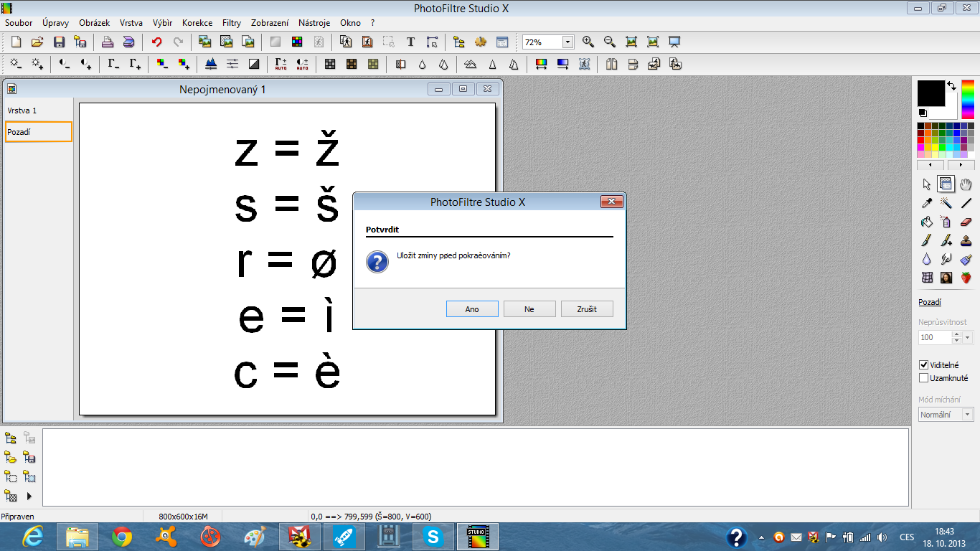Uncheck the Viditelné checkbox
Screen dimensions: 980x551
[924, 365]
